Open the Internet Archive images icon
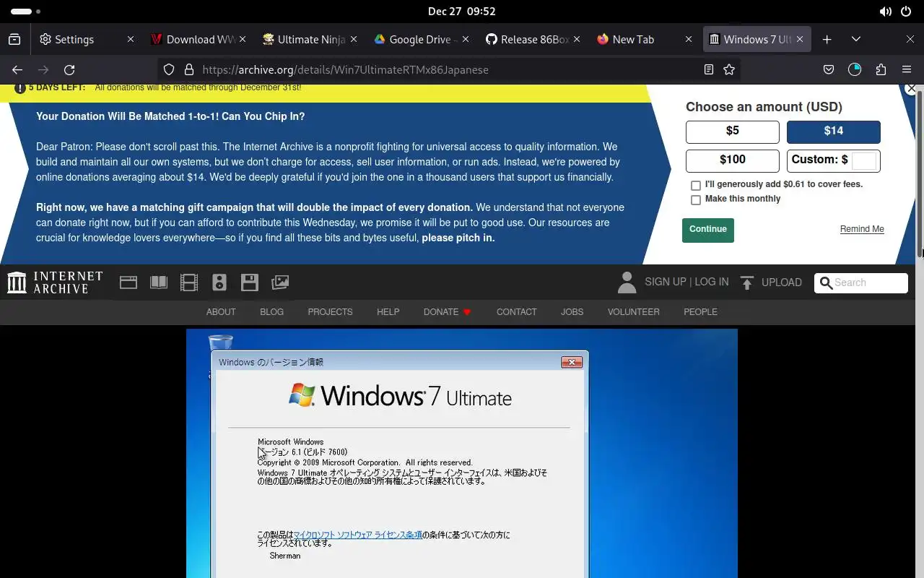Screen dimensions: 924x578 tap(280, 282)
